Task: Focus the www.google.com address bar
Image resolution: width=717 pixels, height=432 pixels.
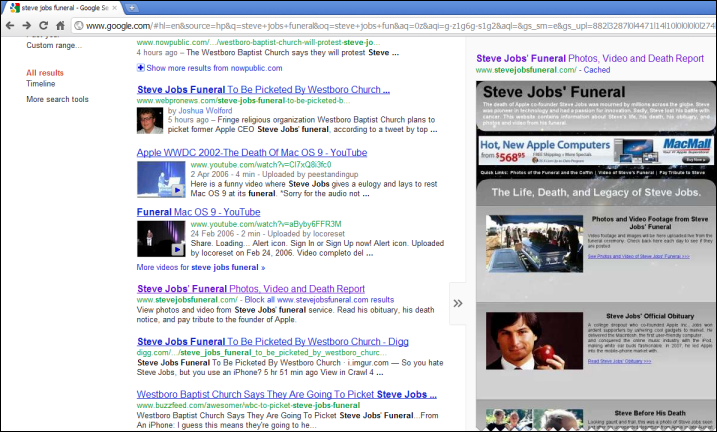Action: click(x=393, y=26)
